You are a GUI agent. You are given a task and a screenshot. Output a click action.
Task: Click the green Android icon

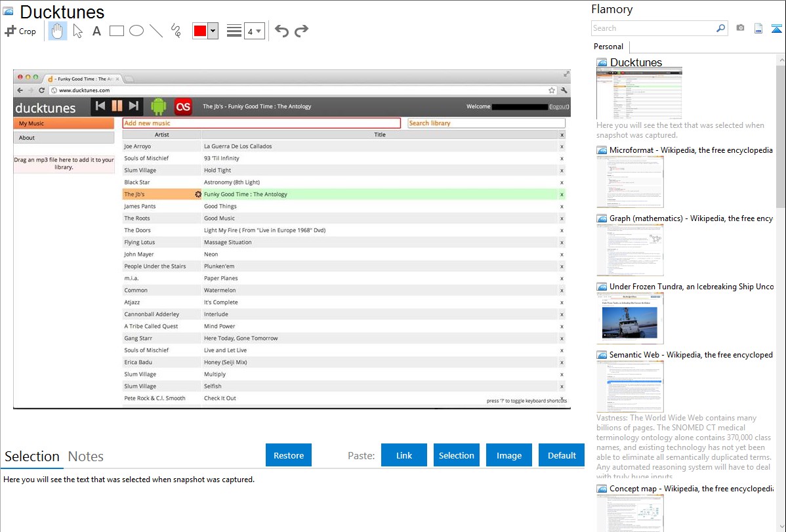point(158,106)
